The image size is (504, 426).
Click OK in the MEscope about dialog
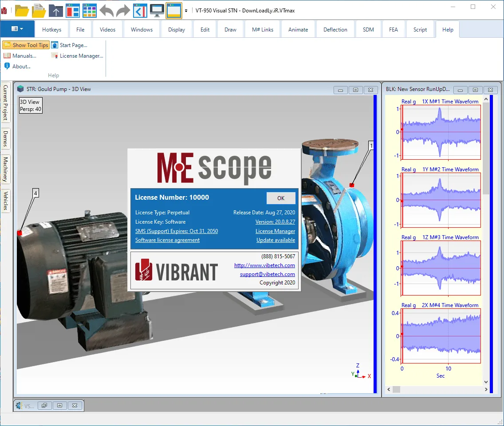[x=281, y=198]
